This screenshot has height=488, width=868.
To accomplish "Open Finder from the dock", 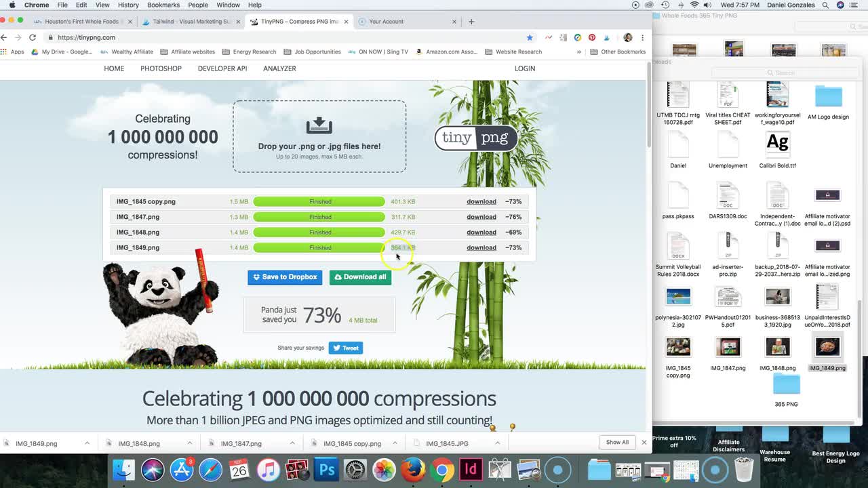I will click(124, 469).
